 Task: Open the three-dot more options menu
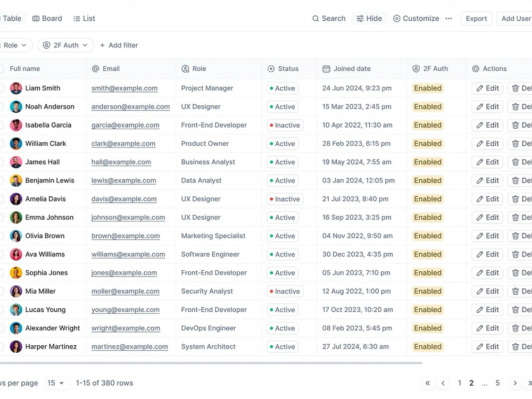(448, 19)
